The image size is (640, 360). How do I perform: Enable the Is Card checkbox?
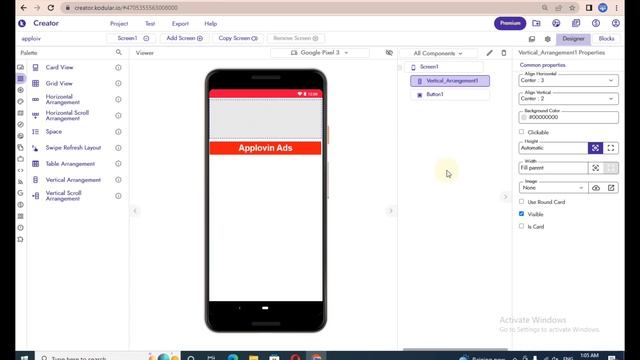521,226
